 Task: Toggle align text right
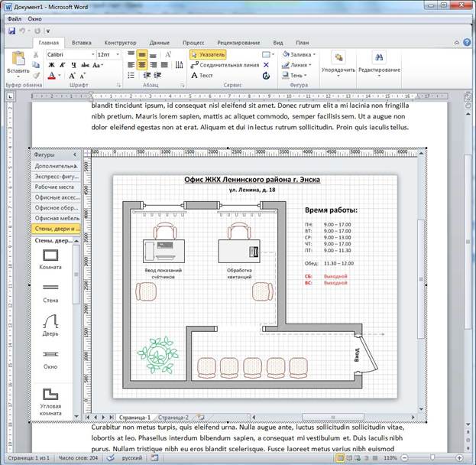tap(154, 65)
